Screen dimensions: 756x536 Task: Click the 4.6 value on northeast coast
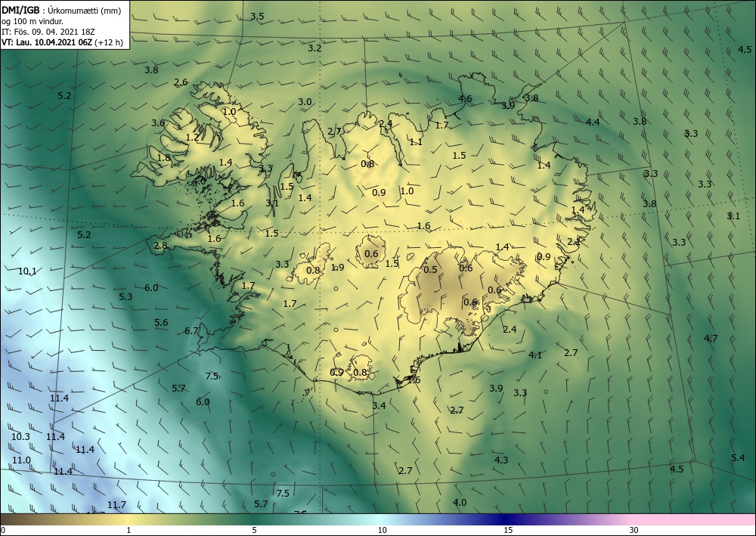pyautogui.click(x=465, y=99)
